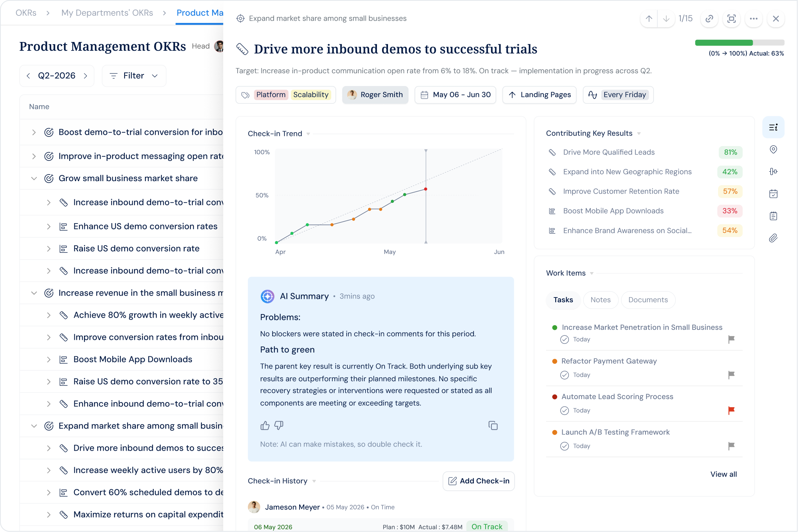
Task: Click the red check-in point on trend chart
Action: (426, 189)
